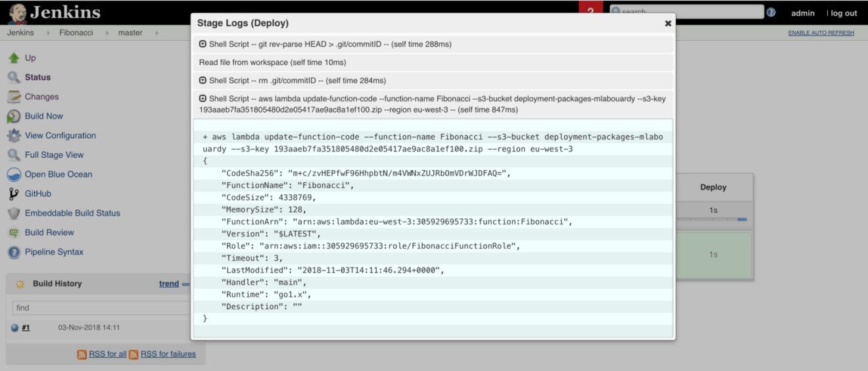This screenshot has height=371, width=868.
Task: Collapse the aws lambda update-function-code log
Action: tap(203, 99)
